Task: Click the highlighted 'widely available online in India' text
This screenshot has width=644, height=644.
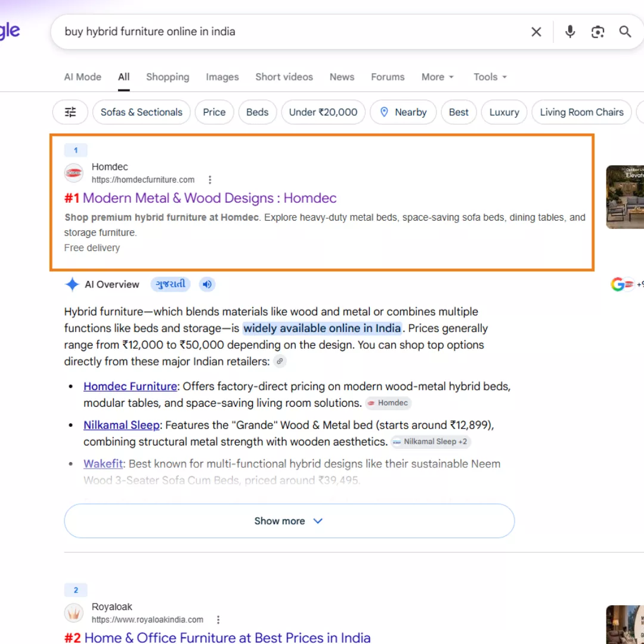Action: click(x=322, y=329)
